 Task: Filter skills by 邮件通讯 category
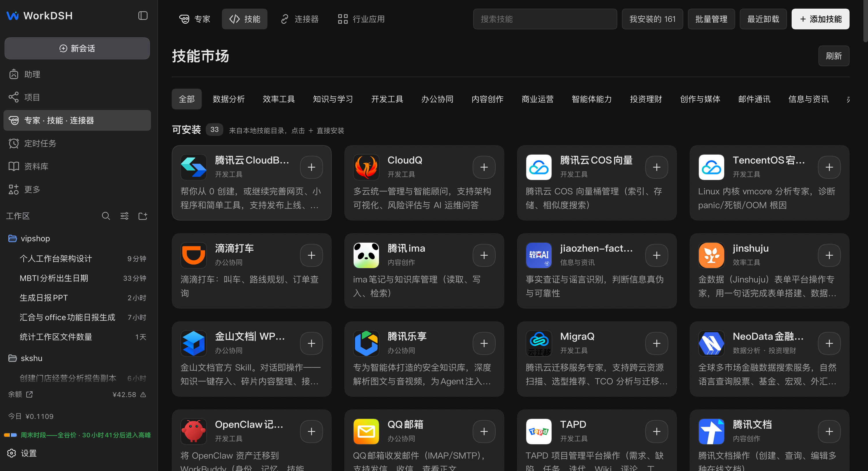pyautogui.click(x=754, y=99)
